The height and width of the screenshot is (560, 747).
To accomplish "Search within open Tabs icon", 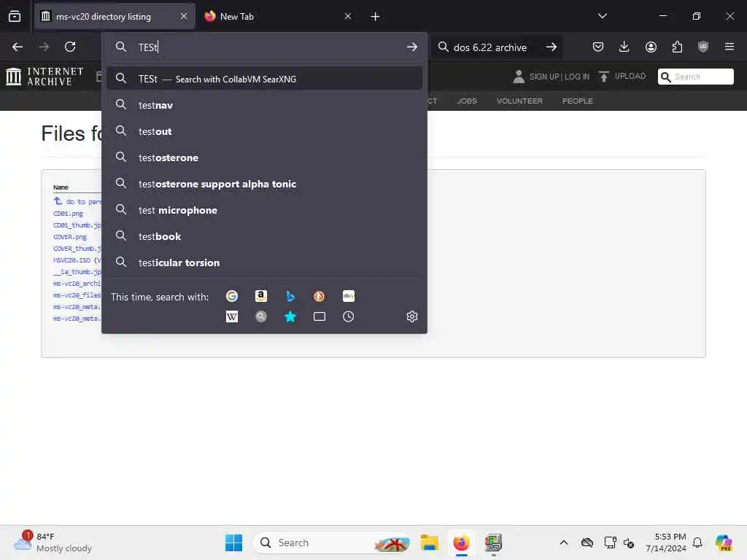I will [320, 316].
